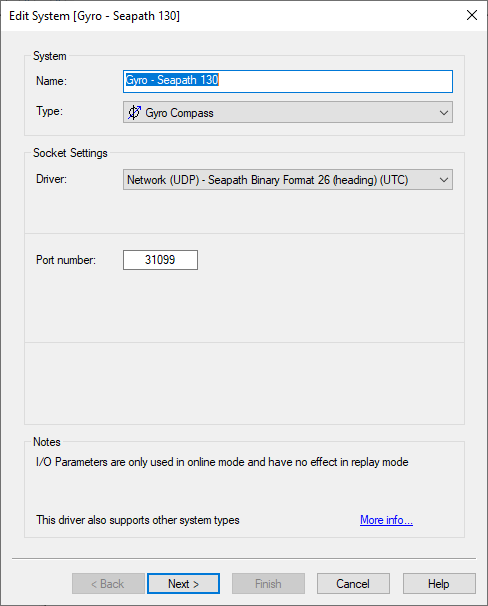Screen dimensions: 488x606
Task: Click the Driver label in Socket Settings
Action: (51, 179)
